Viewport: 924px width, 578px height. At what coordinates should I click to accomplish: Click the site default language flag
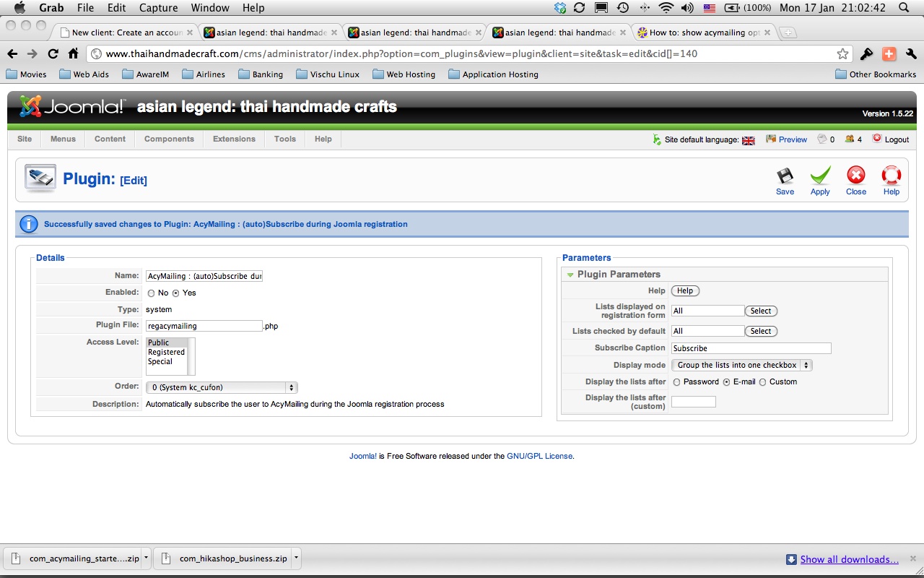click(748, 140)
